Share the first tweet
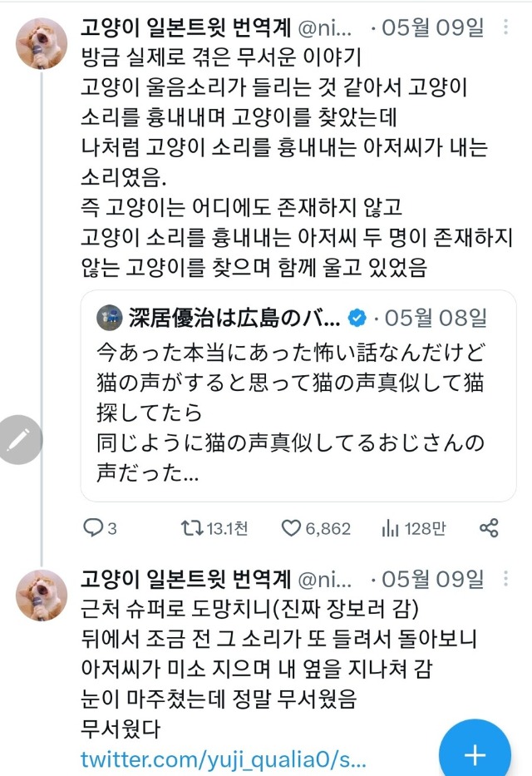This screenshot has width=532, height=776. 490,527
